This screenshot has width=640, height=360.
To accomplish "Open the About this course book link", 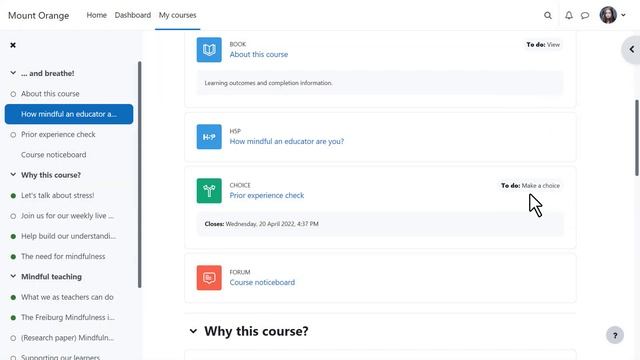I will (x=258, y=54).
